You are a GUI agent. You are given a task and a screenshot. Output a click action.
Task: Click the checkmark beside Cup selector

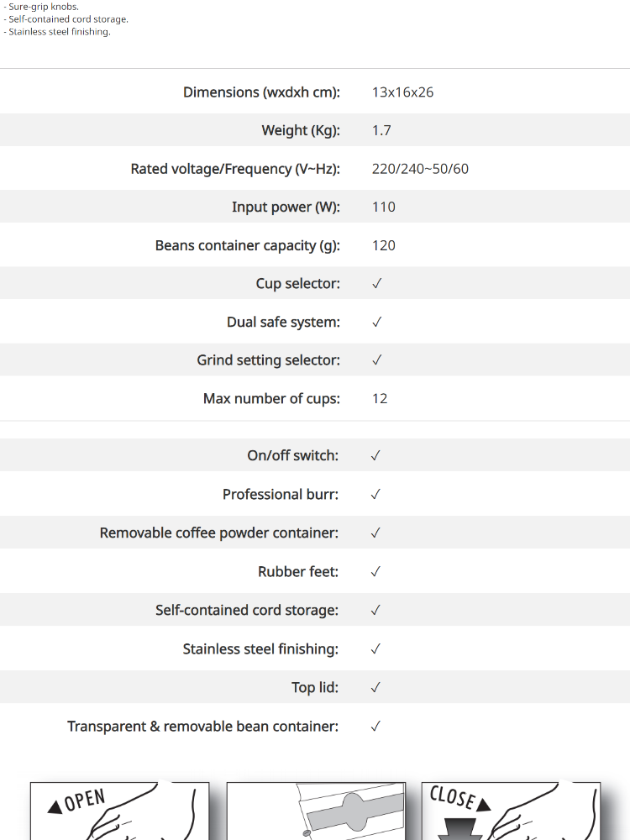click(x=376, y=283)
